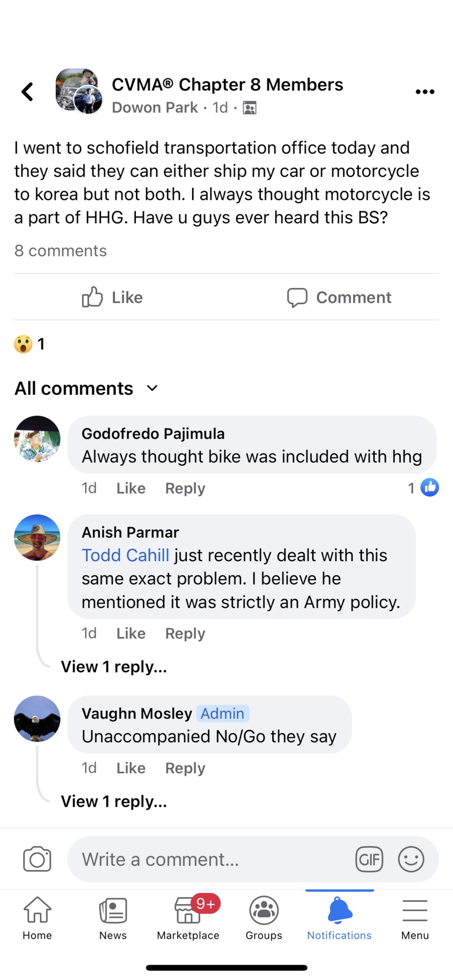The height and width of the screenshot is (980, 453).
Task: Switch to the Groups tab
Action: [264, 917]
